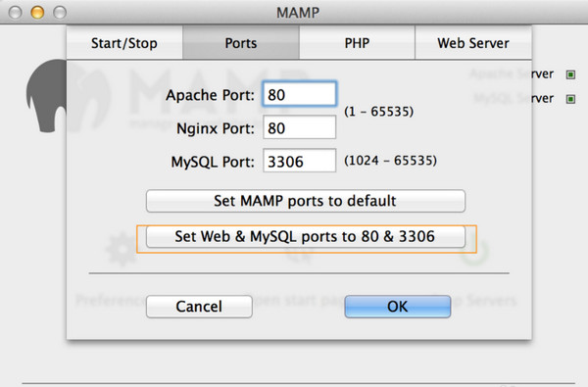
Task: Switch to the Start/Stop tab
Action: [124, 43]
